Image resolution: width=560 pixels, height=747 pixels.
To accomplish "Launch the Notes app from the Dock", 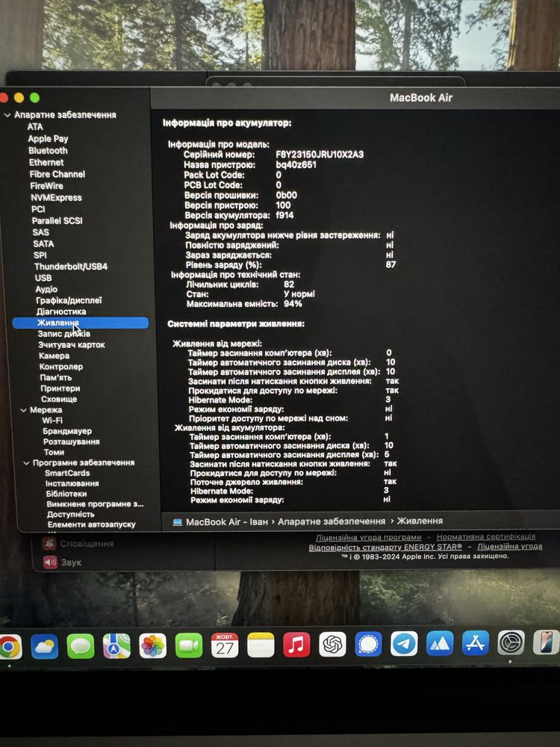I will tap(261, 645).
